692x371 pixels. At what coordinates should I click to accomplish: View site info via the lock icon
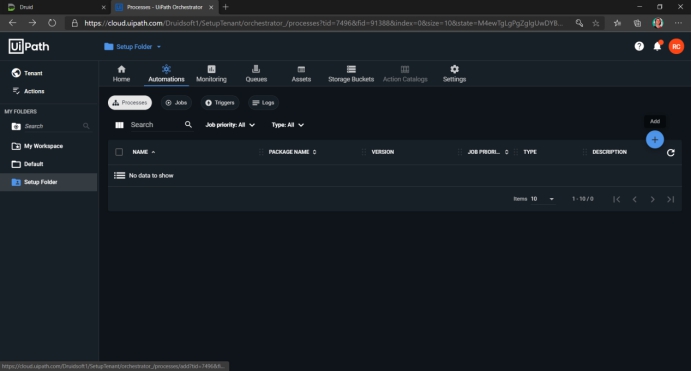tap(75, 23)
